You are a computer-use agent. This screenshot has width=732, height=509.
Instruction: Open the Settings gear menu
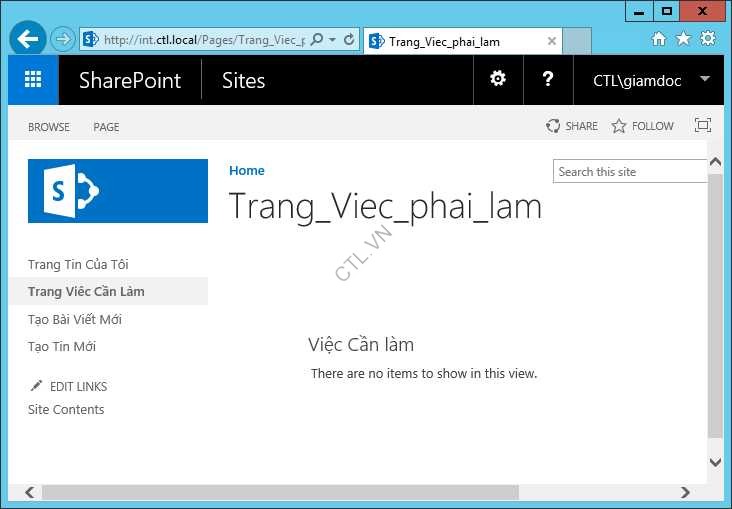tap(498, 80)
